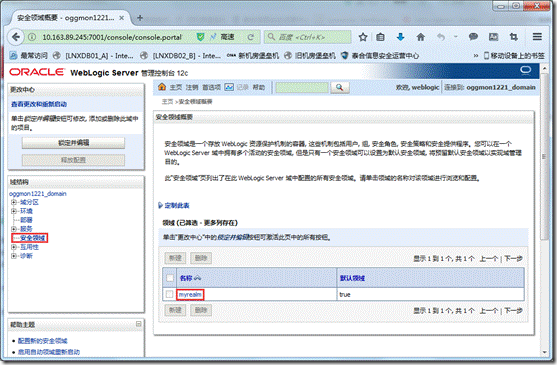Tick the select-all checkbox in table header

pos(170,278)
